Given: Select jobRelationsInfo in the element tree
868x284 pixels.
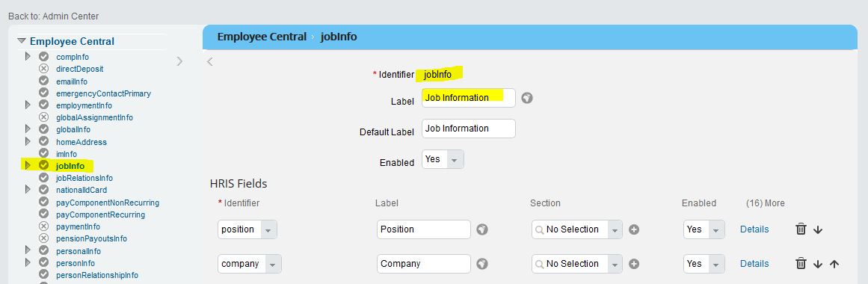Looking at the screenshot, I should click(84, 178).
